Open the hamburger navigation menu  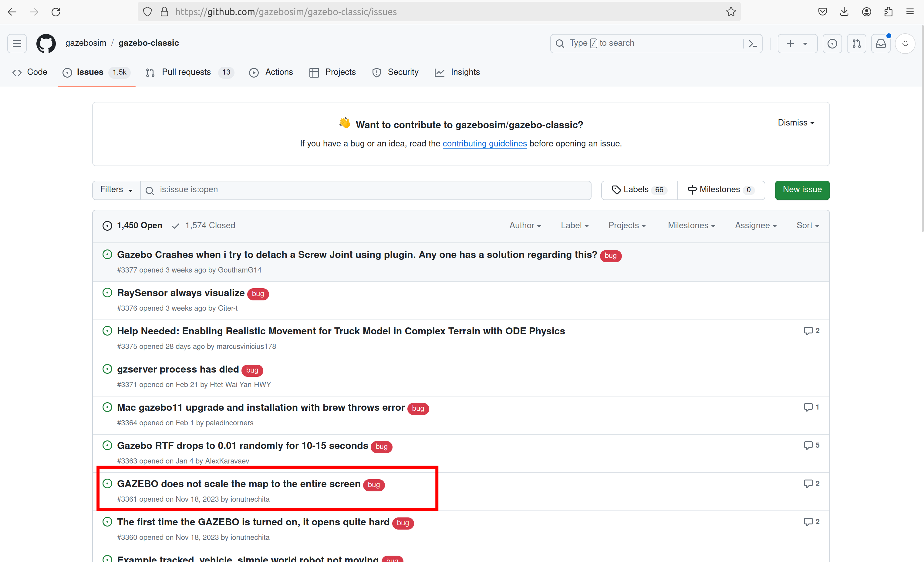coord(17,43)
